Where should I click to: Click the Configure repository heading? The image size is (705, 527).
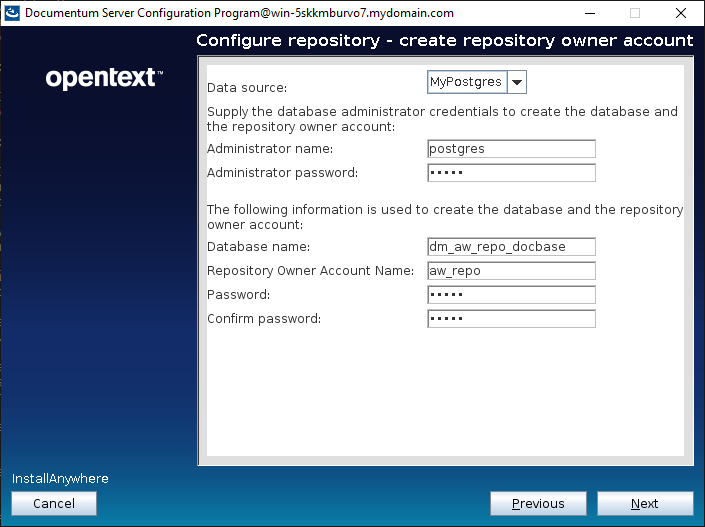pyautogui.click(x=444, y=41)
